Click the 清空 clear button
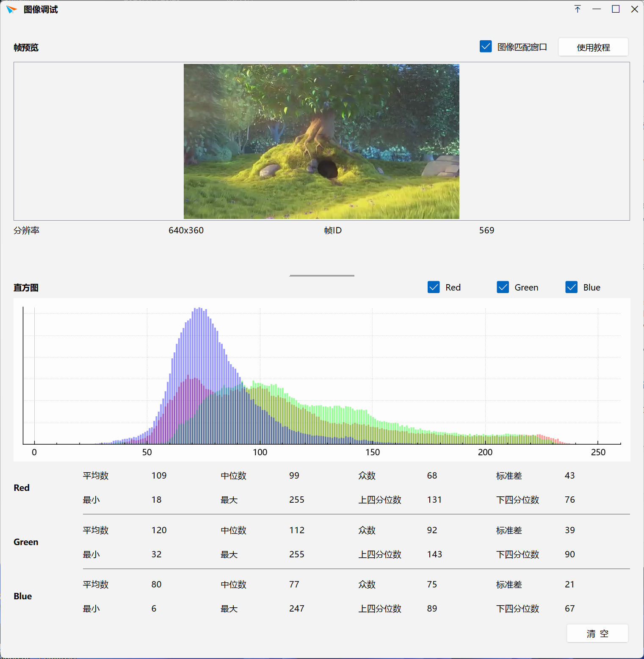The width and height of the screenshot is (644, 659). click(x=597, y=634)
